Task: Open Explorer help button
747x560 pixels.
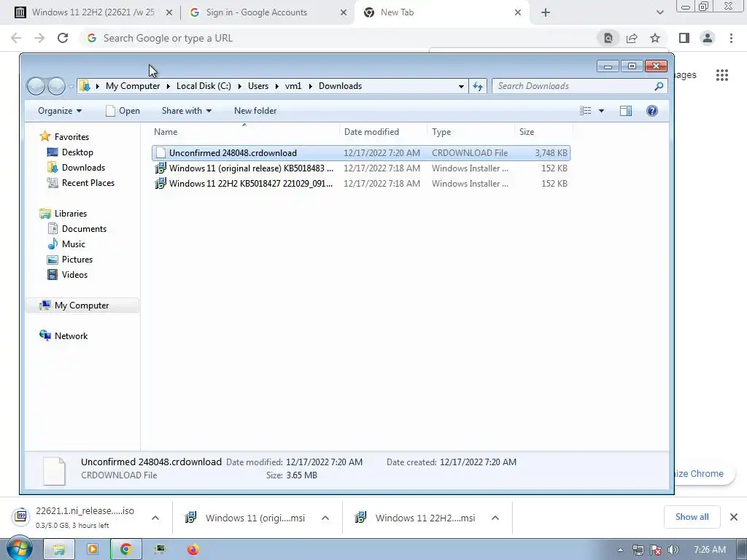Action: tap(652, 111)
